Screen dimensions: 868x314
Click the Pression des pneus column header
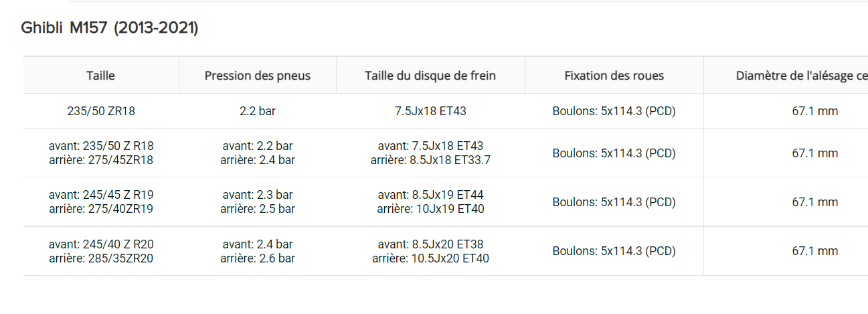[258, 76]
